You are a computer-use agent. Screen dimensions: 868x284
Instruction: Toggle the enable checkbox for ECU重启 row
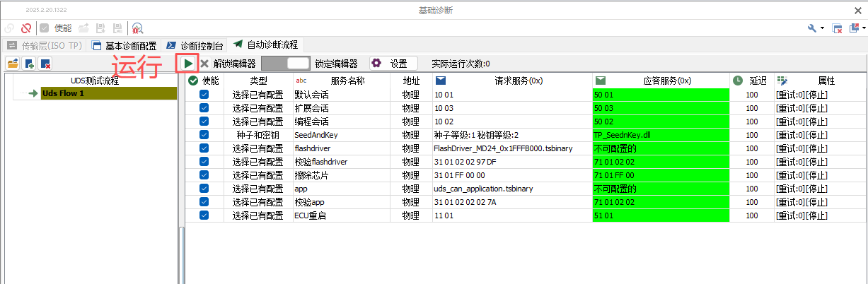204,215
